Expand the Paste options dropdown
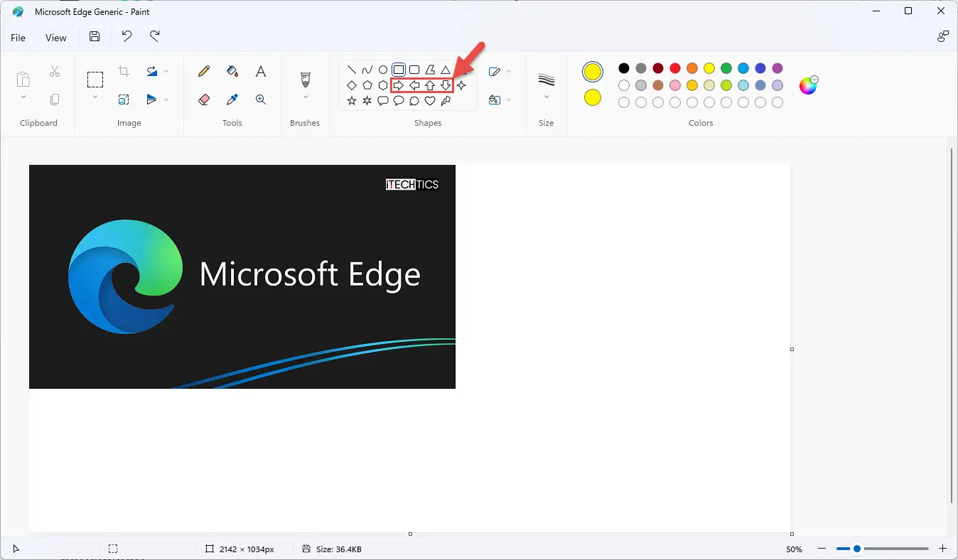The image size is (958, 560). pyautogui.click(x=23, y=97)
